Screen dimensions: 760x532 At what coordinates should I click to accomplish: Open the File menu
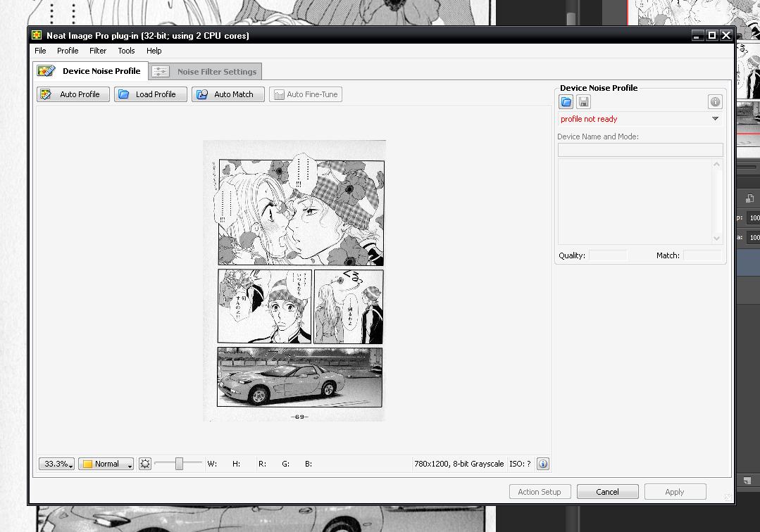coord(40,51)
